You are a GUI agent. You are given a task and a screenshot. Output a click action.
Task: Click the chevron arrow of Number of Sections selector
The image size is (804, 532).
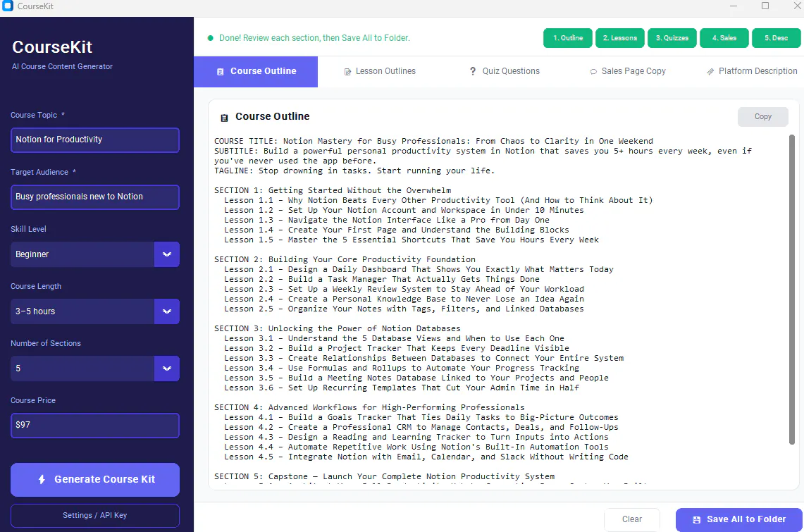click(x=166, y=369)
